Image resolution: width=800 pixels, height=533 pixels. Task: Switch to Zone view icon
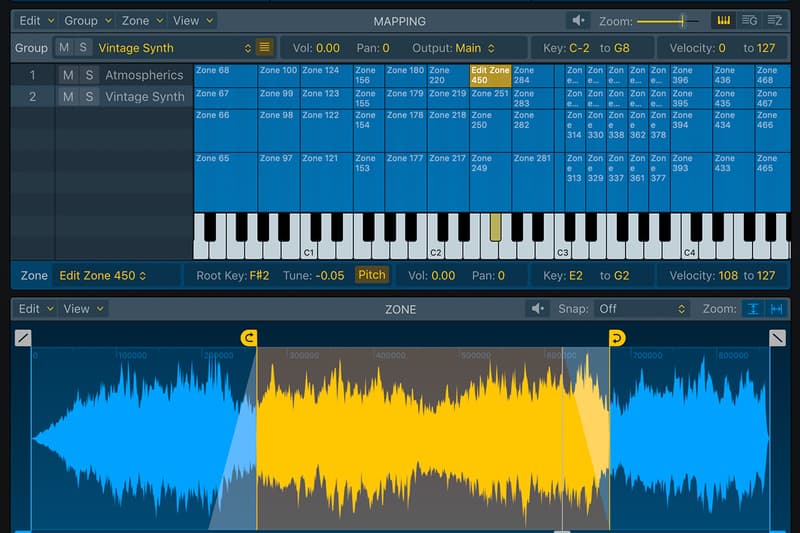tap(775, 20)
